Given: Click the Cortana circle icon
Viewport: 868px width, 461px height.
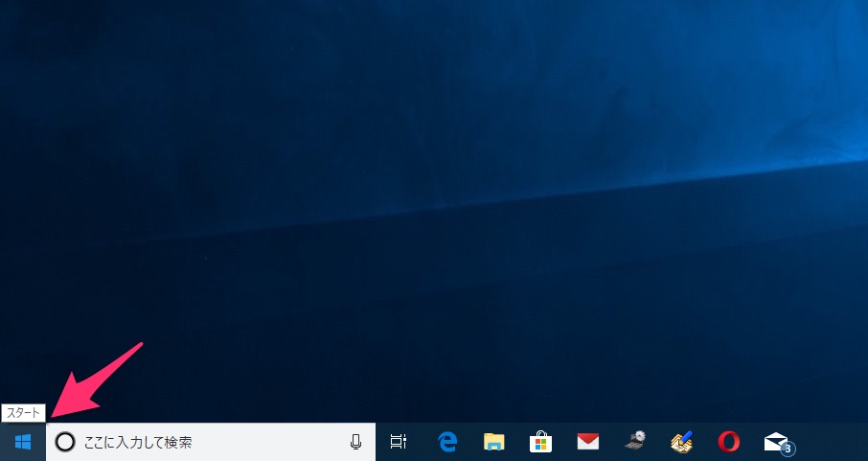Looking at the screenshot, I should (65, 442).
